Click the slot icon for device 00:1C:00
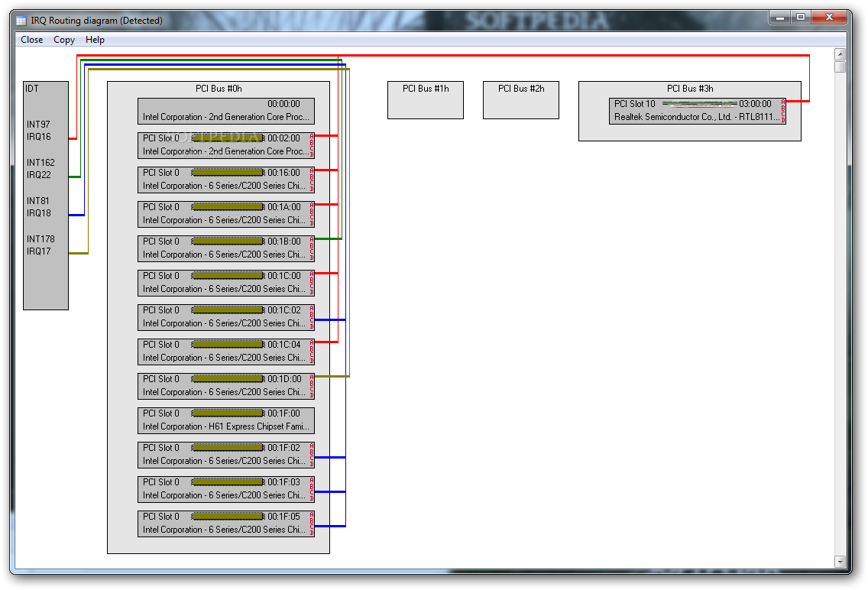Image resolution: width=868 pixels, height=590 pixels. [228, 276]
